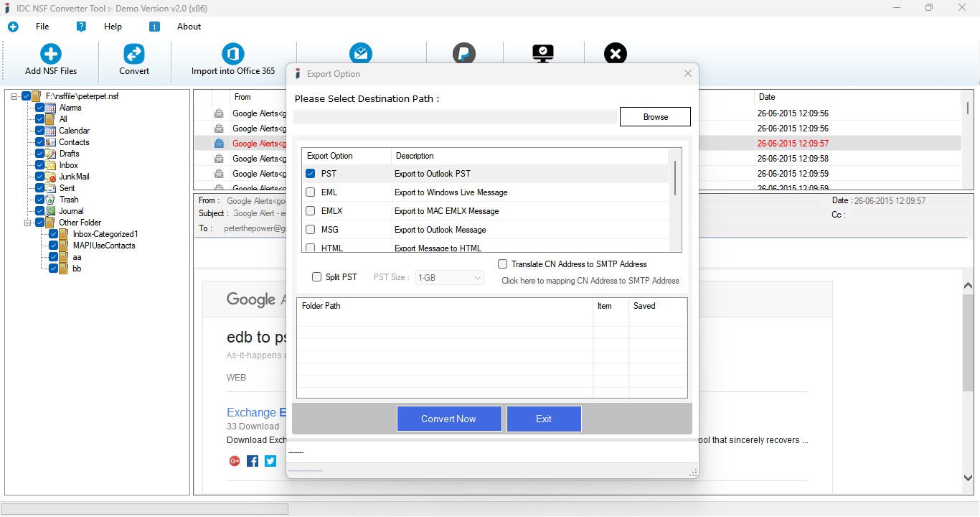Click the Facebook share icon in preview
This screenshot has width=980, height=517.
(253, 461)
